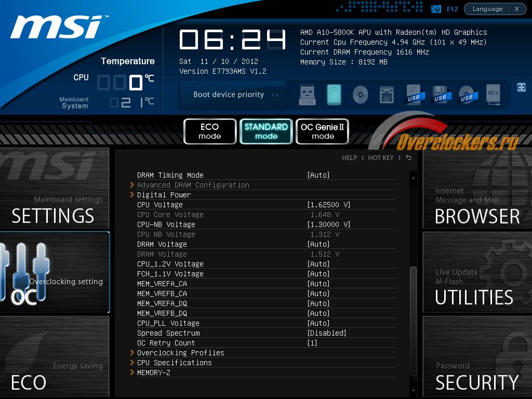Change FCH_1.1V Voltage [Auto] setting
This screenshot has width=532, height=399.
(318, 274)
